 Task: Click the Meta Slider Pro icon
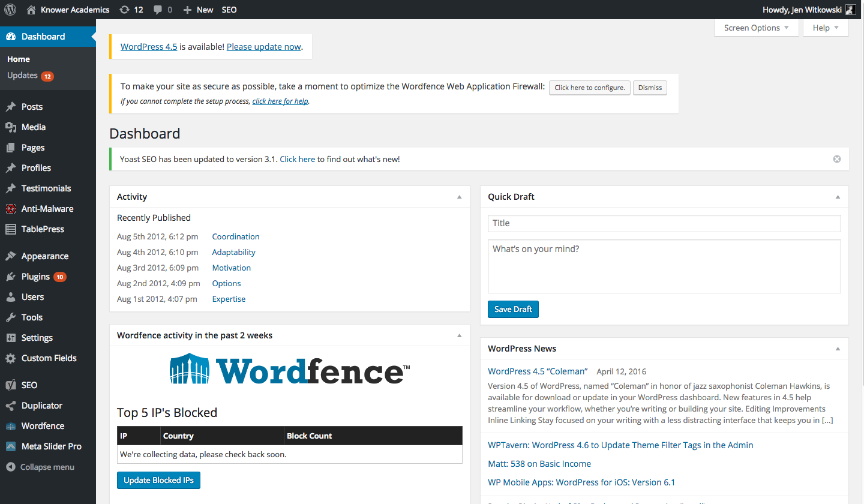click(x=11, y=446)
